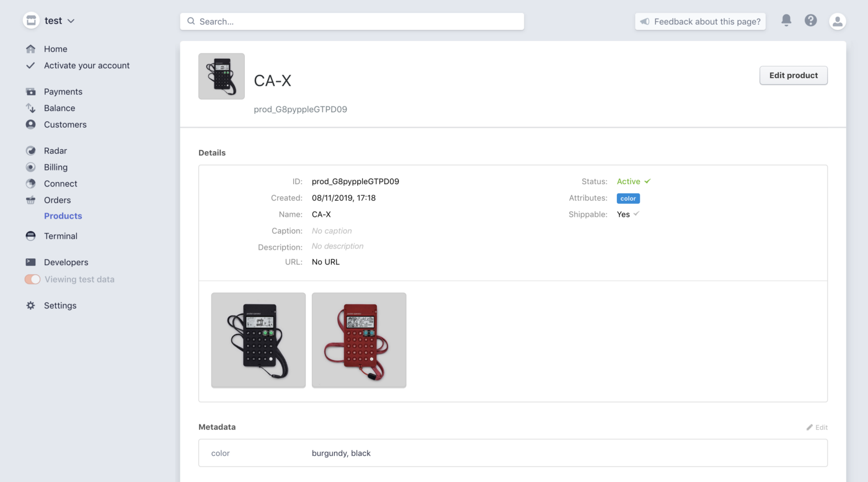
Task: Navigate to the Products page
Action: point(63,216)
